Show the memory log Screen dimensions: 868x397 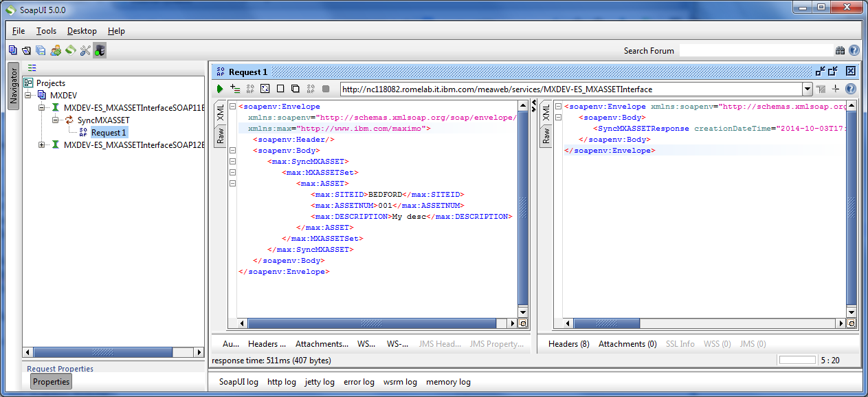(x=448, y=382)
